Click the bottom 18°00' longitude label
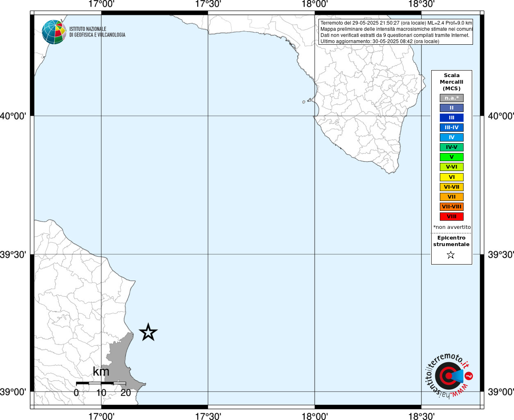 (315, 416)
